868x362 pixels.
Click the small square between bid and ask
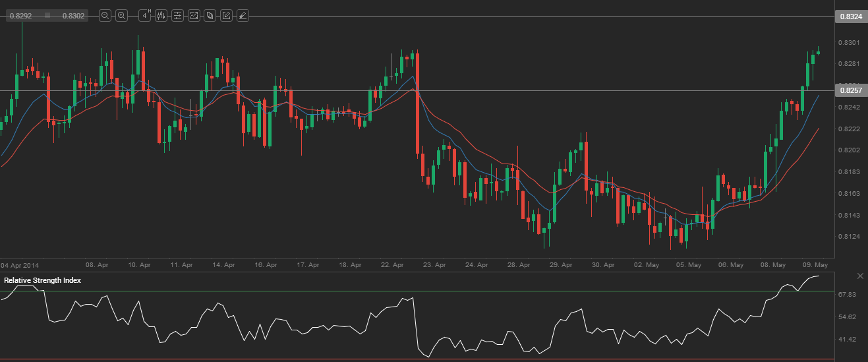click(x=47, y=15)
